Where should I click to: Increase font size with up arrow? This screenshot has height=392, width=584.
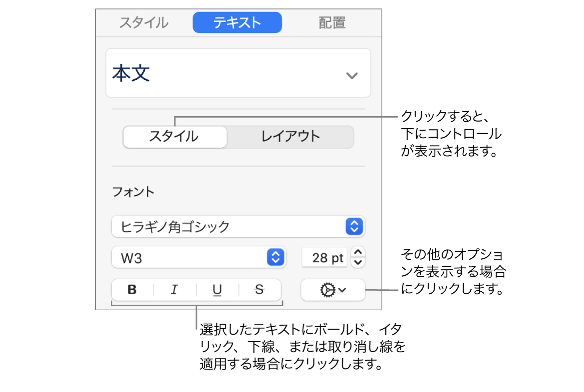coord(359,252)
